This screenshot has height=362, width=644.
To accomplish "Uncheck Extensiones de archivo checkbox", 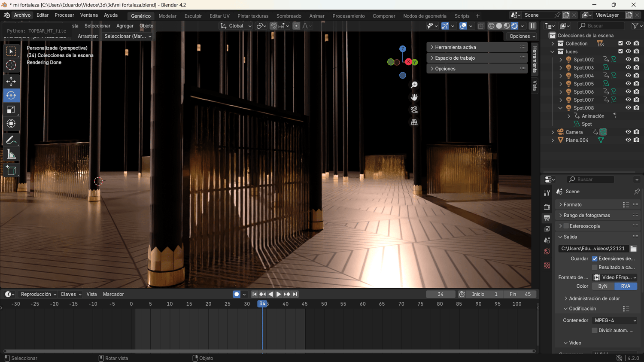I will pyautogui.click(x=595, y=259).
